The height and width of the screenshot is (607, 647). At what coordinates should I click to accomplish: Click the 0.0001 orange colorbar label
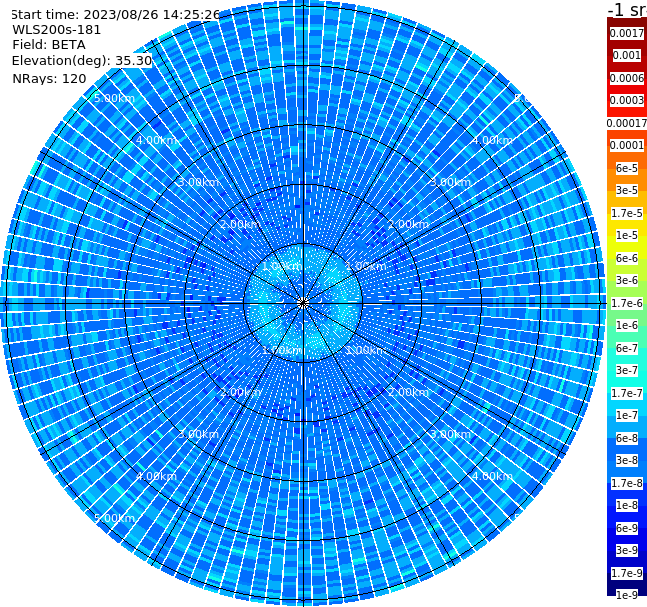tap(627, 145)
